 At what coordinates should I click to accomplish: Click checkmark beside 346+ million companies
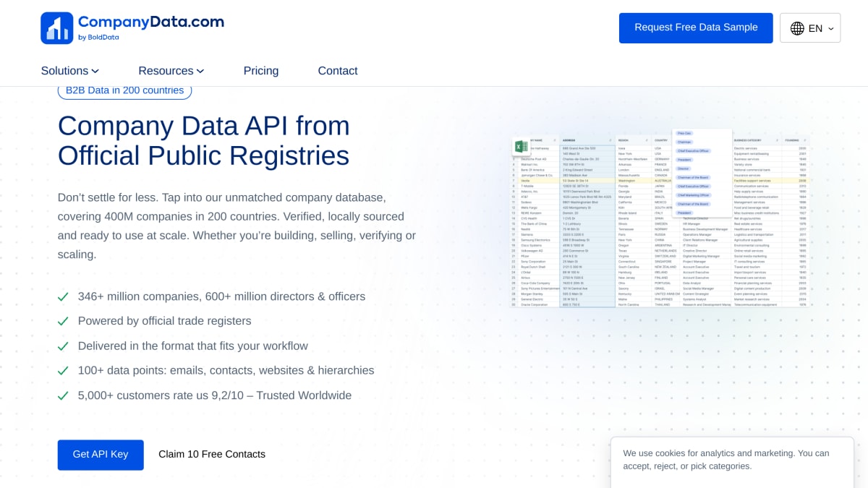click(64, 296)
